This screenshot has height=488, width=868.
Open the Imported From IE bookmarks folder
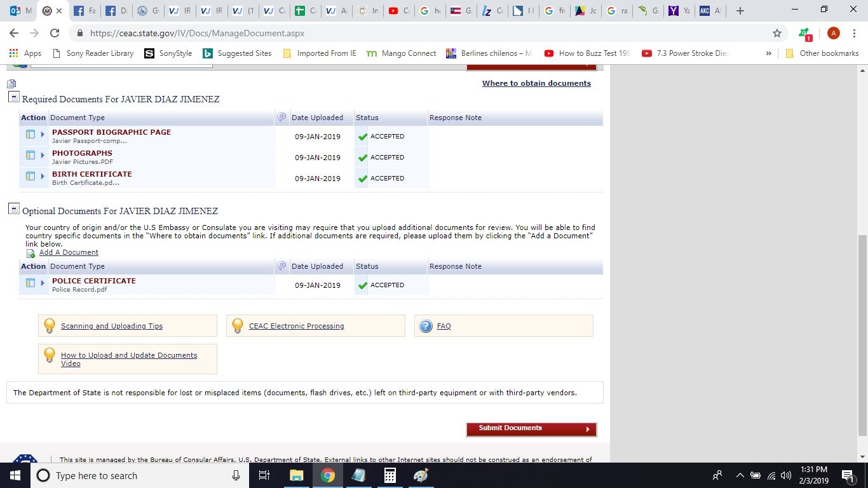[x=319, y=53]
